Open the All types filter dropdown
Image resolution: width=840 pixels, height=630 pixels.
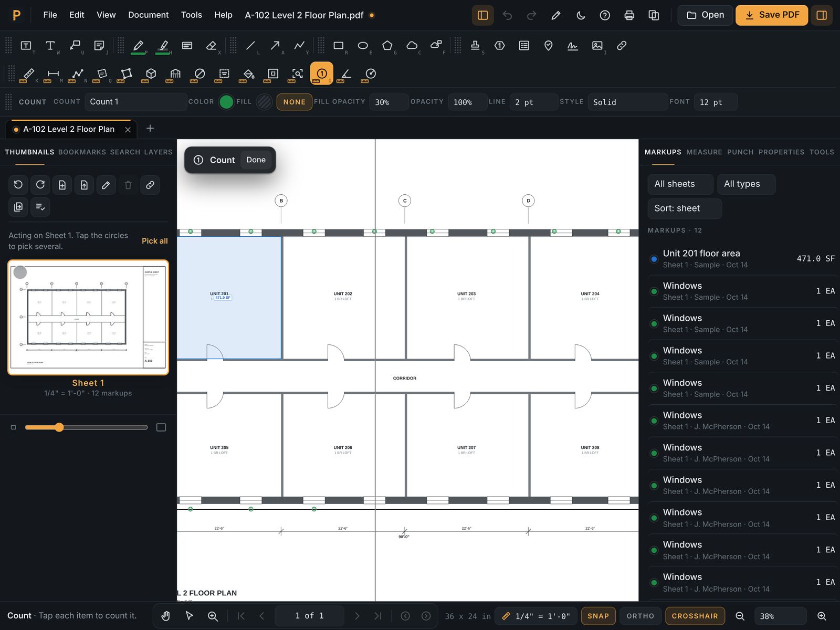pos(746,184)
